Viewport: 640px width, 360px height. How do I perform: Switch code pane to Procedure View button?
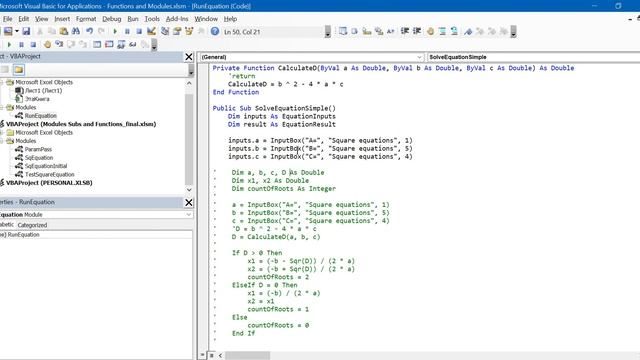[202, 355]
